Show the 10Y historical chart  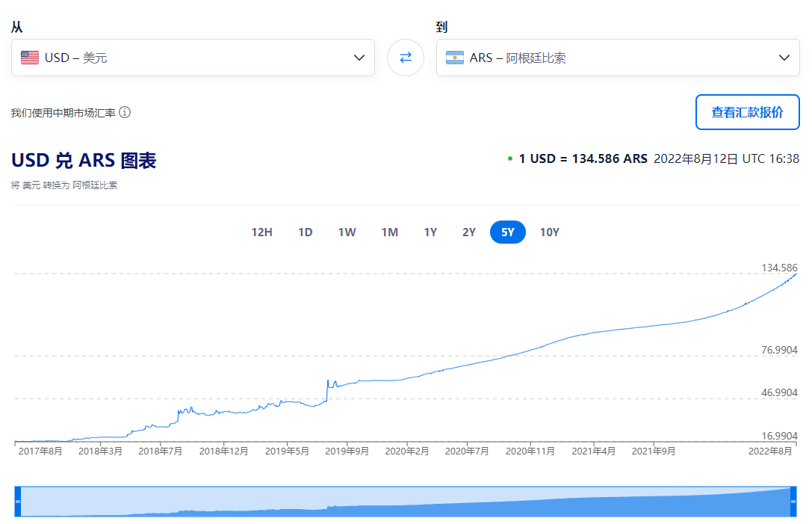(x=550, y=232)
